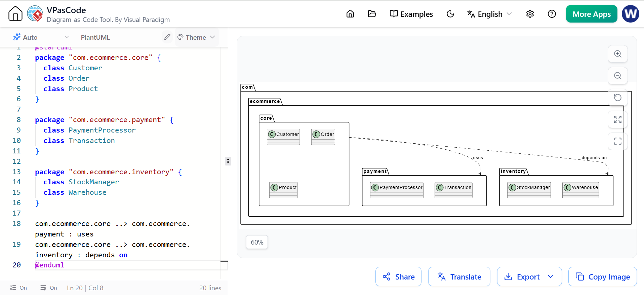644x295 pixels.
Task: Click the sparkle icon beside Auto
Action: tap(17, 37)
